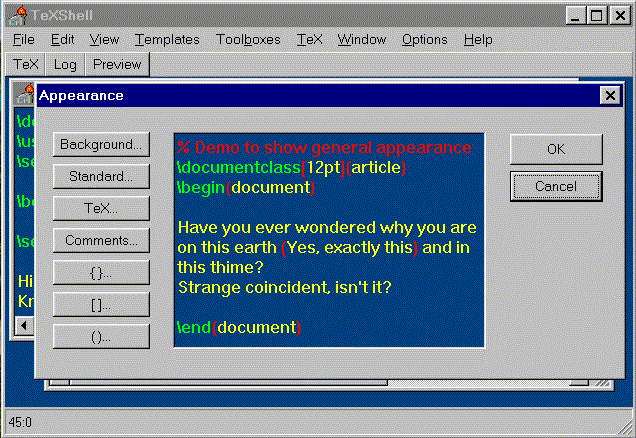Click the Preview toolbar button
This screenshot has height=438, width=636.
pos(117,64)
